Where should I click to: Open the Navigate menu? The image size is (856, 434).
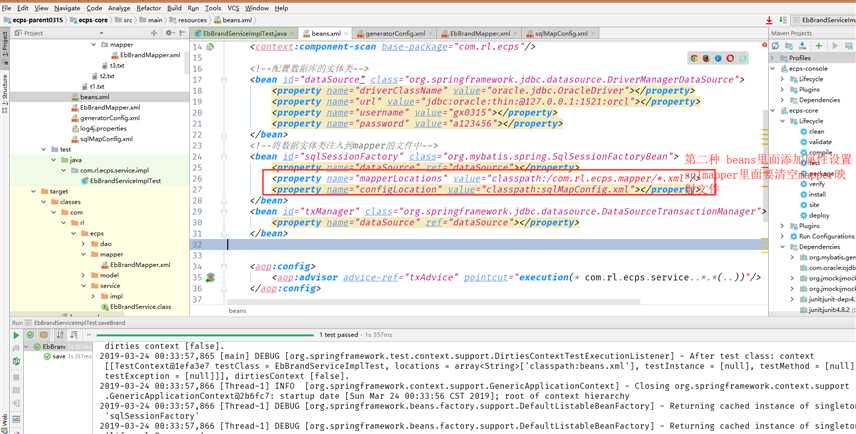(x=67, y=8)
